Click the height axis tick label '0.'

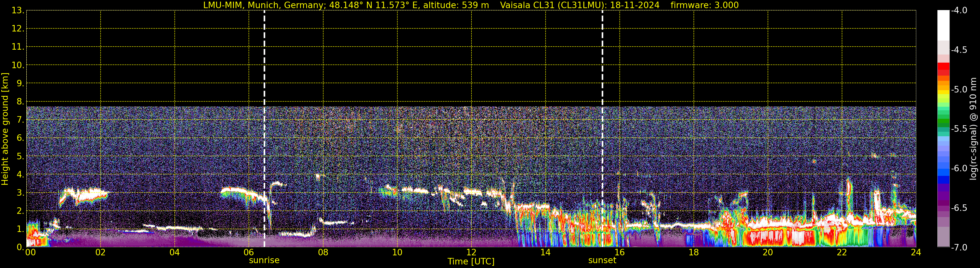[x=20, y=247]
